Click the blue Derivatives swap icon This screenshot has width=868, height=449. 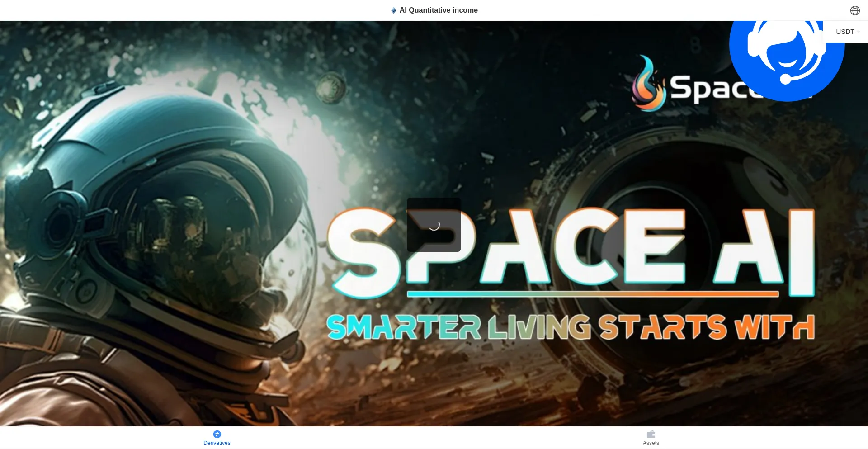[217, 434]
